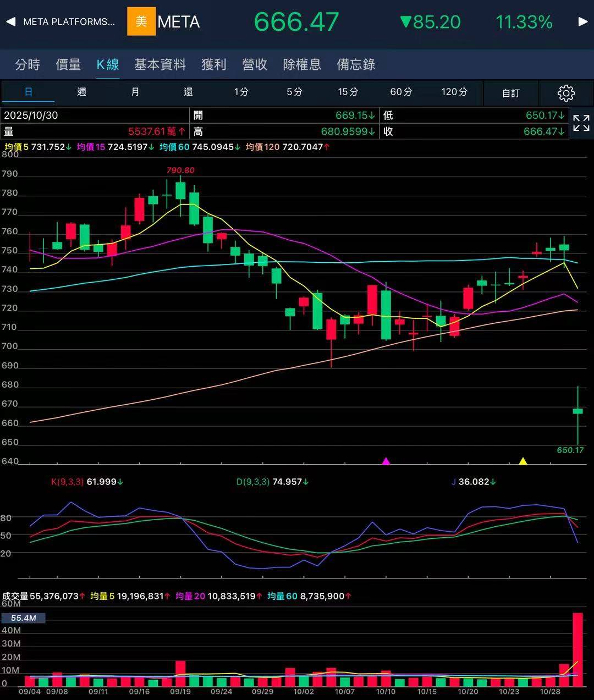This screenshot has height=700, width=594.
Task: Tap the latest large red volume bar
Action: click(577, 649)
